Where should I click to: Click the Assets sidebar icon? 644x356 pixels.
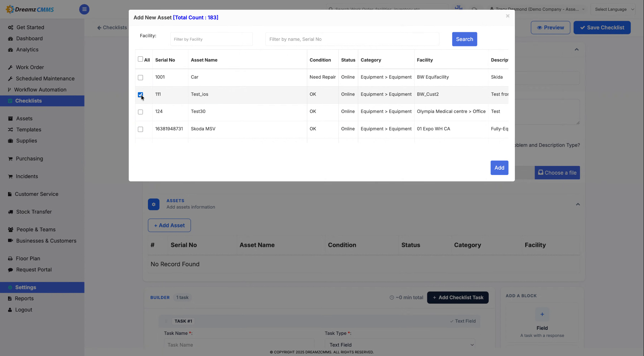click(10, 119)
